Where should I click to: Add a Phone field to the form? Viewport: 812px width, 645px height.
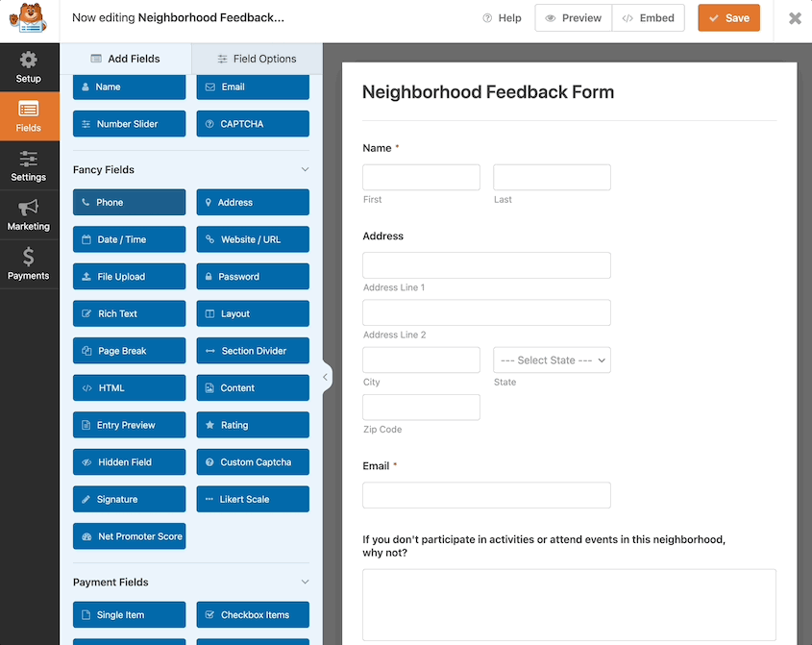[x=129, y=202]
